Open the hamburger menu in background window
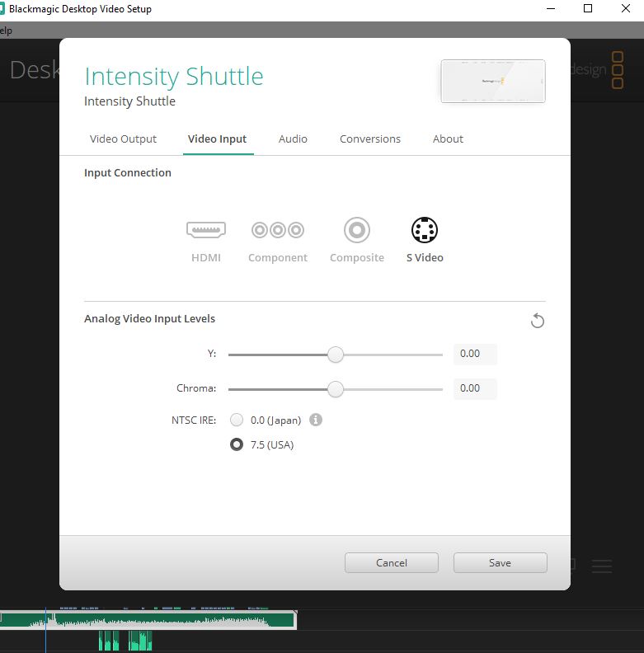 pos(602,566)
